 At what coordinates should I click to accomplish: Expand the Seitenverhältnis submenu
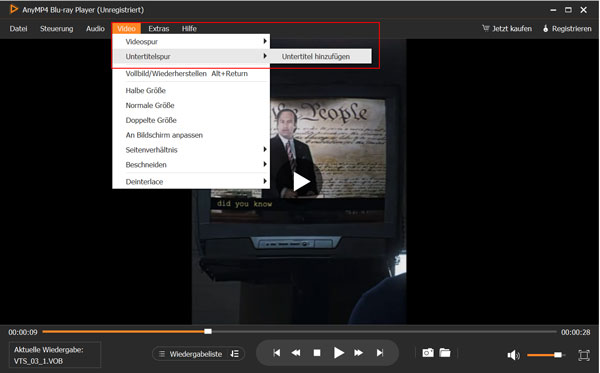pyautogui.click(x=191, y=150)
